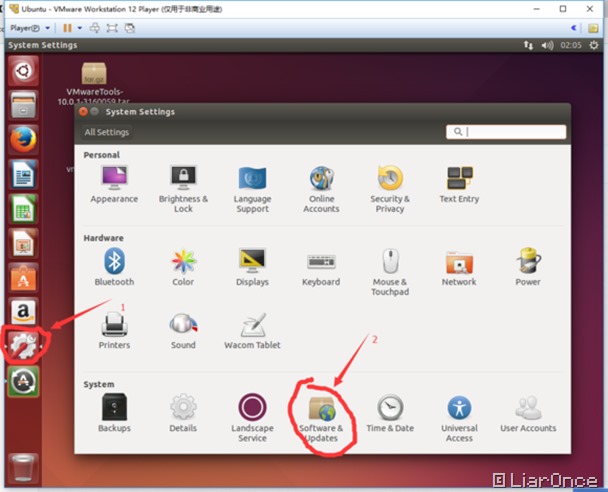Open Wacom Tablet settings

[252, 331]
